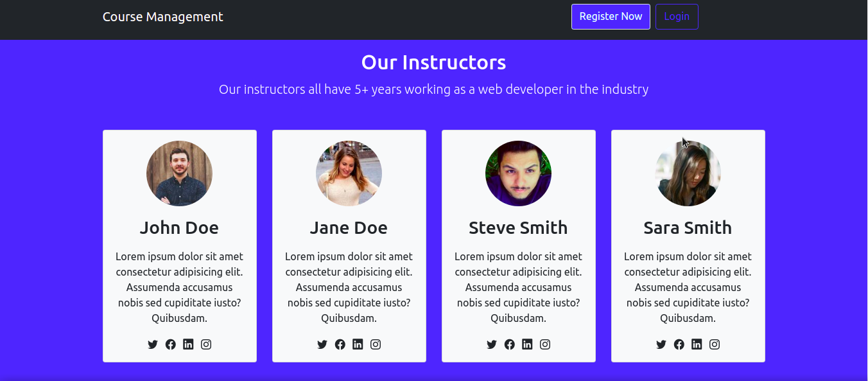Open Jane Doe's Twitter icon
The width and height of the screenshot is (868, 381).
tap(322, 344)
